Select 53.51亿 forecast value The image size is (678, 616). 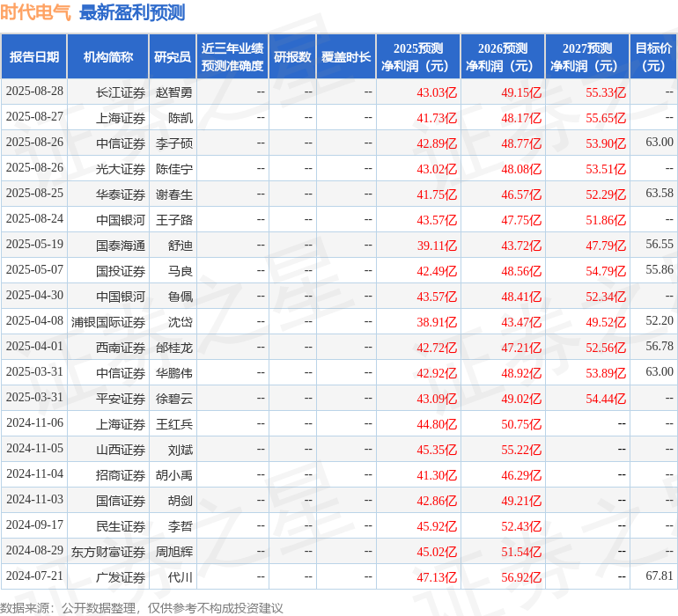(x=606, y=169)
